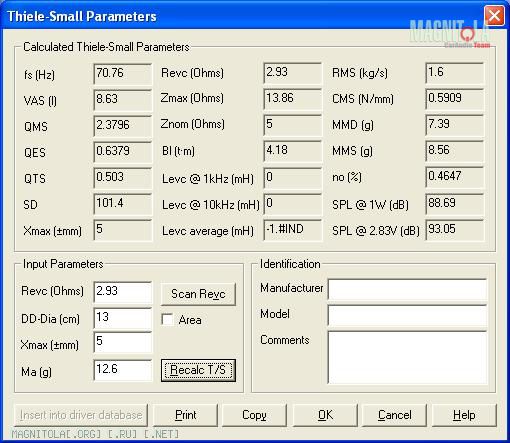
Task: Close the Thiele-Small Parameters window
Action: (x=494, y=15)
